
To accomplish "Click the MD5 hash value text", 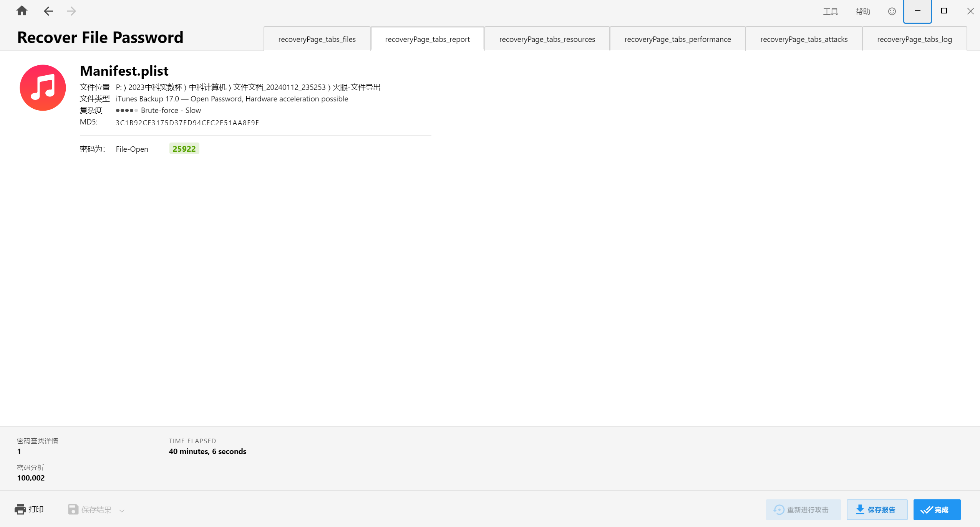I will pyautogui.click(x=187, y=123).
